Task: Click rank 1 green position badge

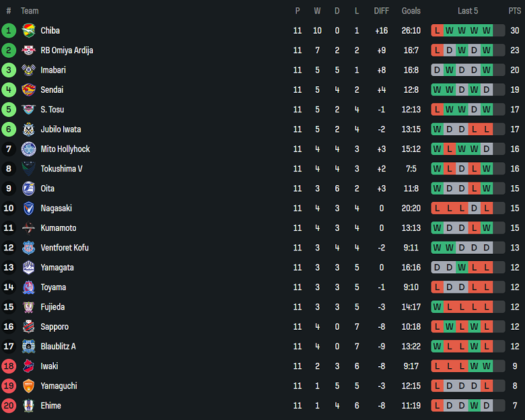Action: coord(9,30)
